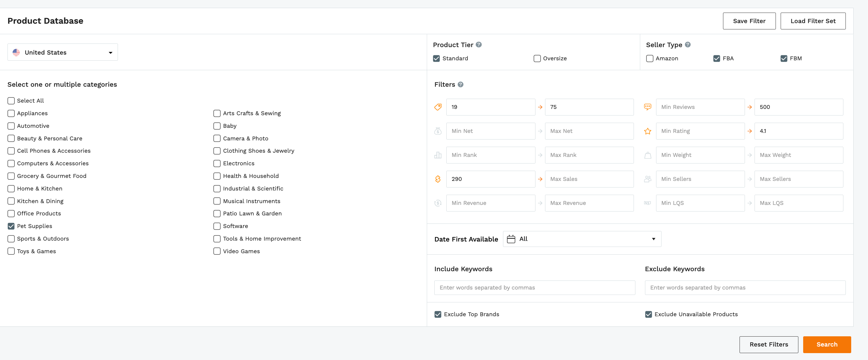Check the Select All checkbox
This screenshot has width=868, height=360.
click(x=11, y=101)
